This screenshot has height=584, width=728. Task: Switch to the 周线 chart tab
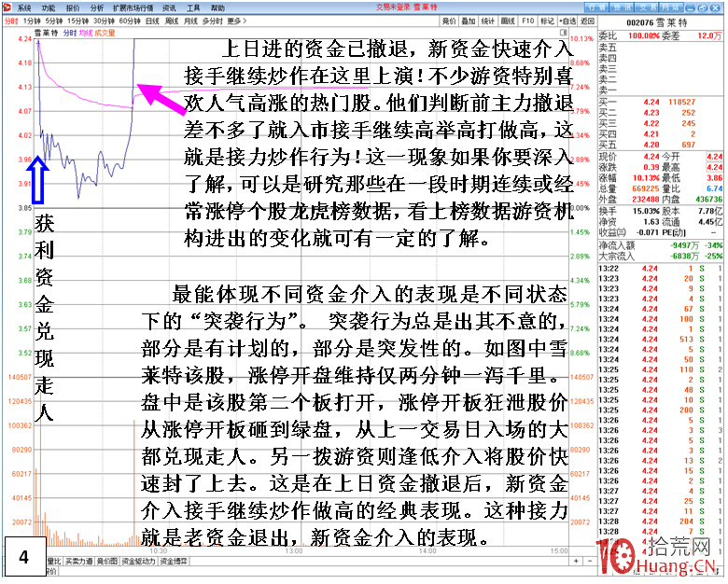tap(172, 21)
